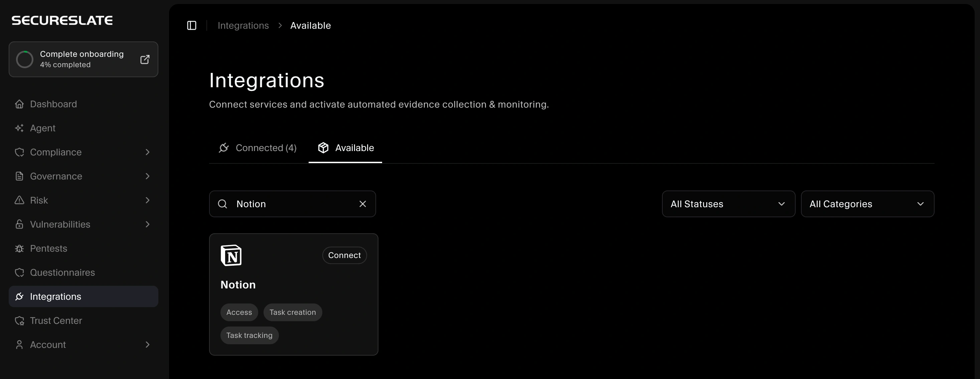This screenshot has width=980, height=379.
Task: Go to Integrations breadcrumb link
Action: (x=243, y=25)
